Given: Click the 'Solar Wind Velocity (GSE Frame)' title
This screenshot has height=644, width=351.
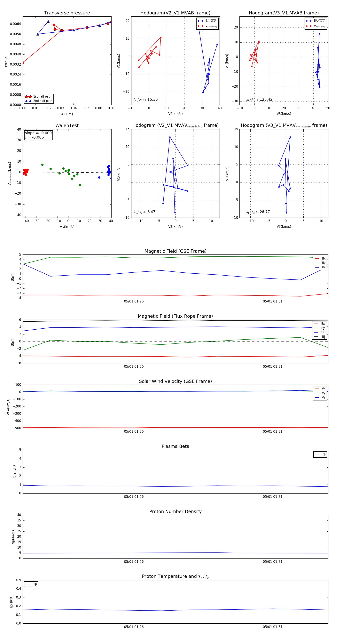Looking at the screenshot, I should [175, 381].
